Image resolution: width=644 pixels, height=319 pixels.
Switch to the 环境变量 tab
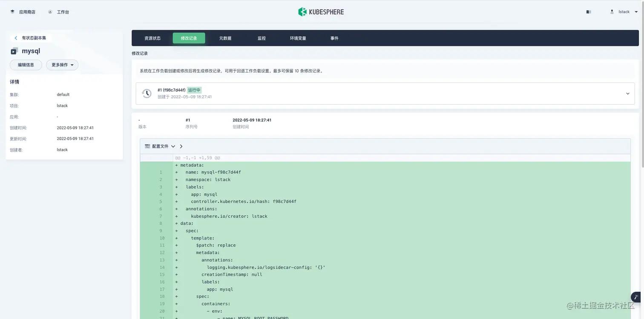pos(298,38)
